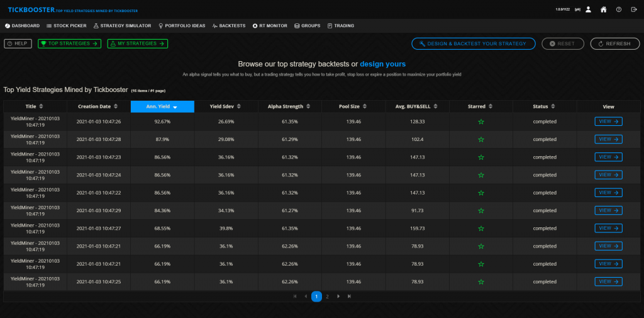Click the My Strategies button
Screen dimensions: 644x318
138,43
